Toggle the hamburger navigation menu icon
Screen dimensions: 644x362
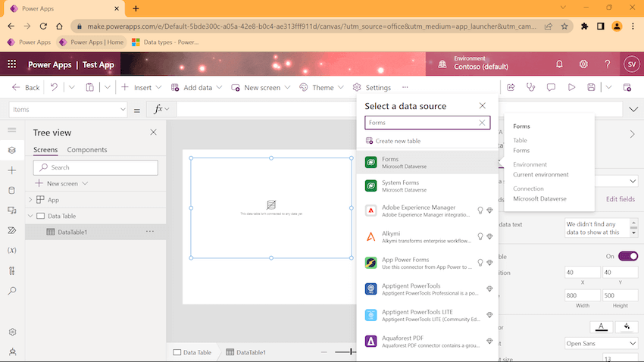[x=12, y=130]
